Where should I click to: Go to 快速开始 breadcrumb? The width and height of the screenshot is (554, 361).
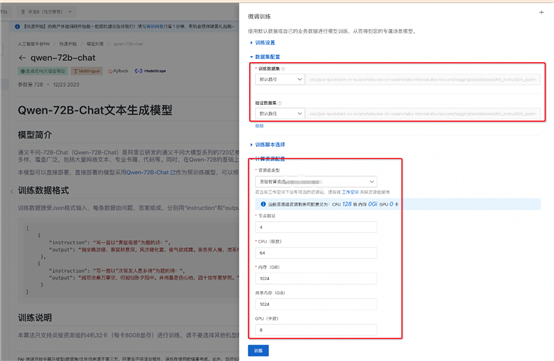click(67, 44)
